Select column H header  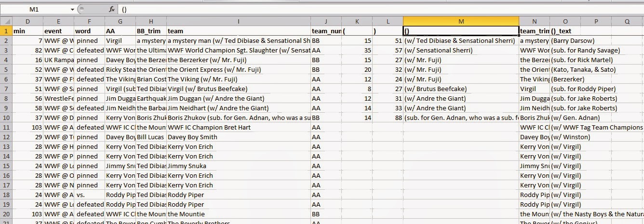click(x=151, y=22)
